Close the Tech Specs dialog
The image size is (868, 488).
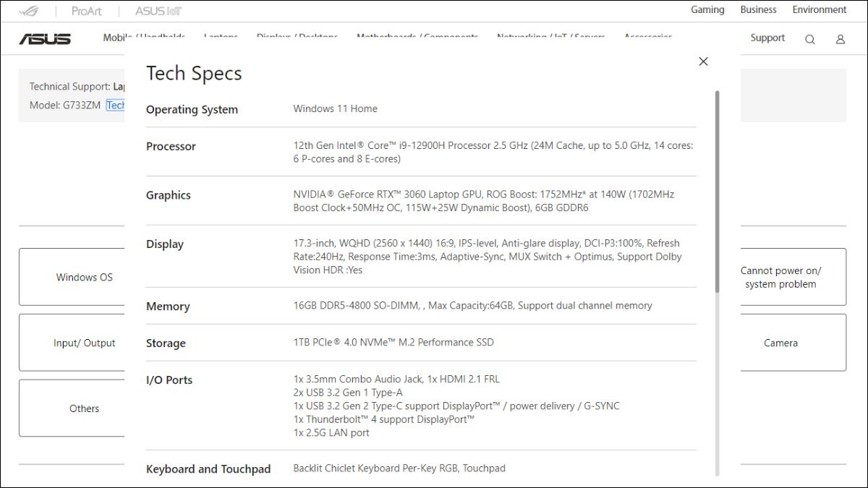[703, 61]
